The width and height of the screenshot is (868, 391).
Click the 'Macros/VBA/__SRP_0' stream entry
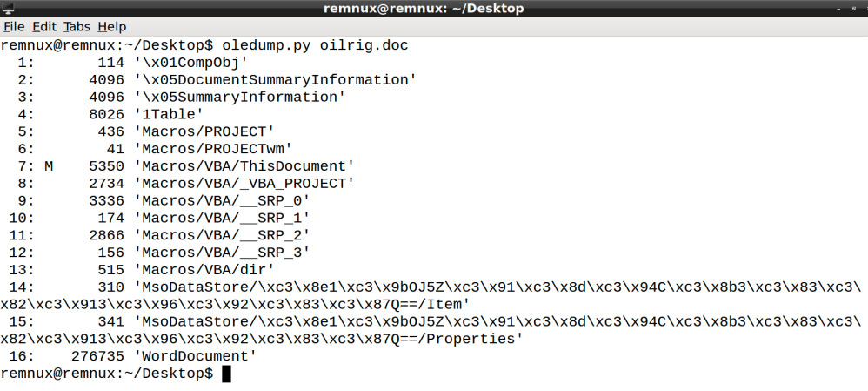click(x=222, y=200)
